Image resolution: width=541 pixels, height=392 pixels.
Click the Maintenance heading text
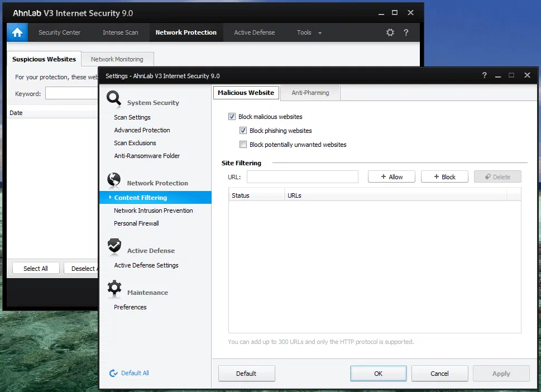pos(147,293)
